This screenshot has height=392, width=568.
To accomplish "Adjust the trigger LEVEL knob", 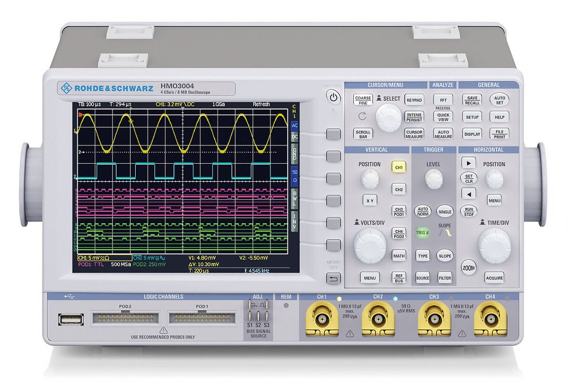I will pyautogui.click(x=433, y=179).
